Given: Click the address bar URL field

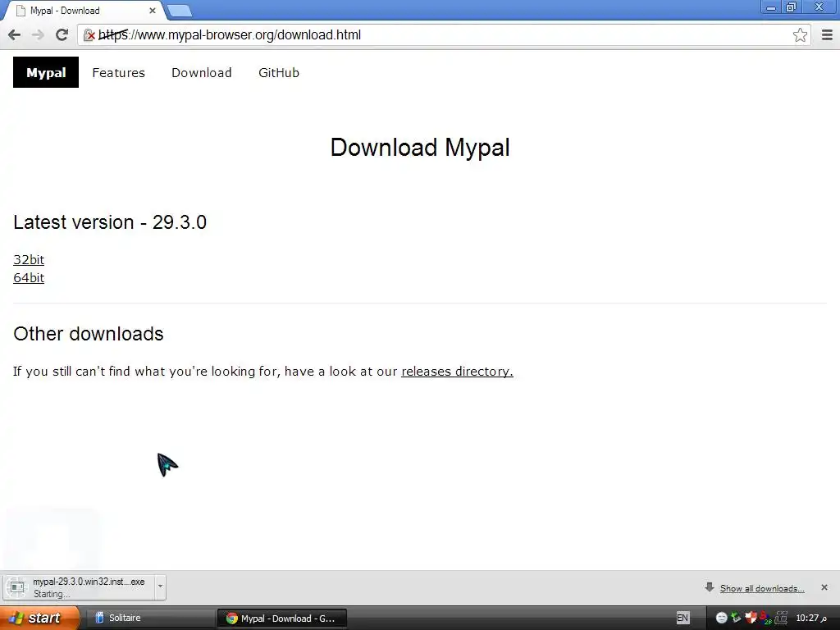Looking at the screenshot, I should 444,34.
